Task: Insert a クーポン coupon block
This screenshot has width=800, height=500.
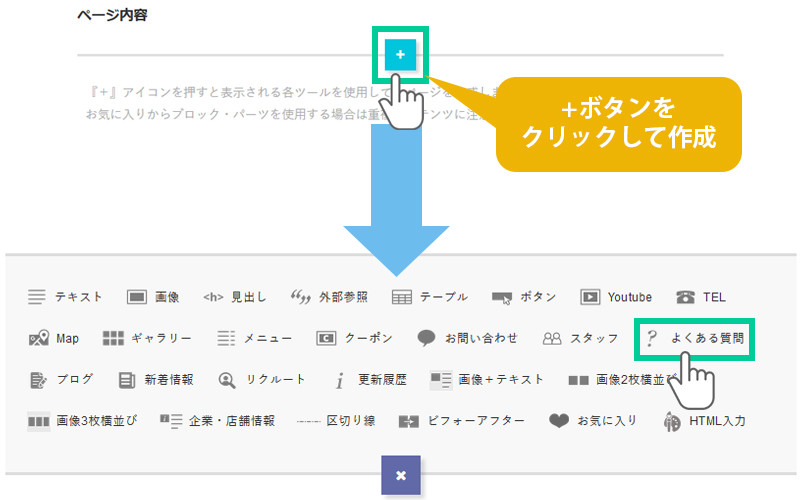Action: 355,338
